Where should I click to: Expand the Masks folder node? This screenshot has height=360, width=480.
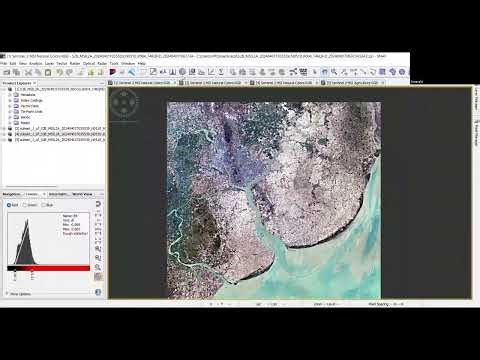[10, 123]
